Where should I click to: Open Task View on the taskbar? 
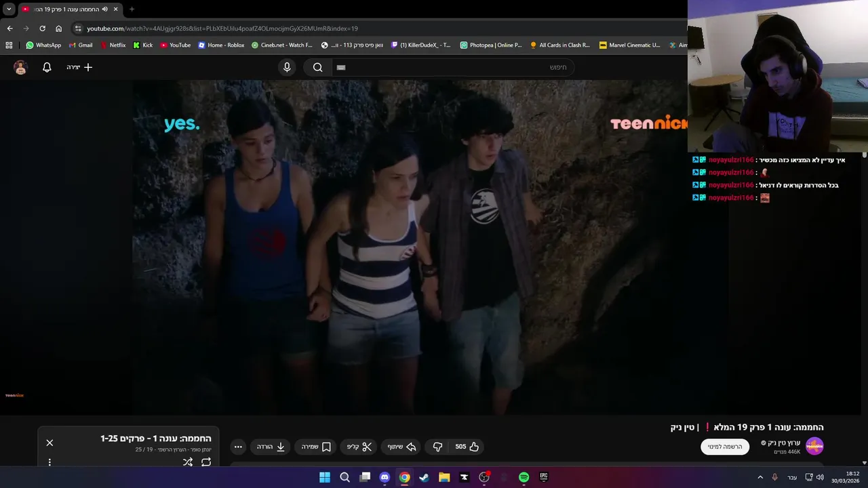tap(365, 477)
